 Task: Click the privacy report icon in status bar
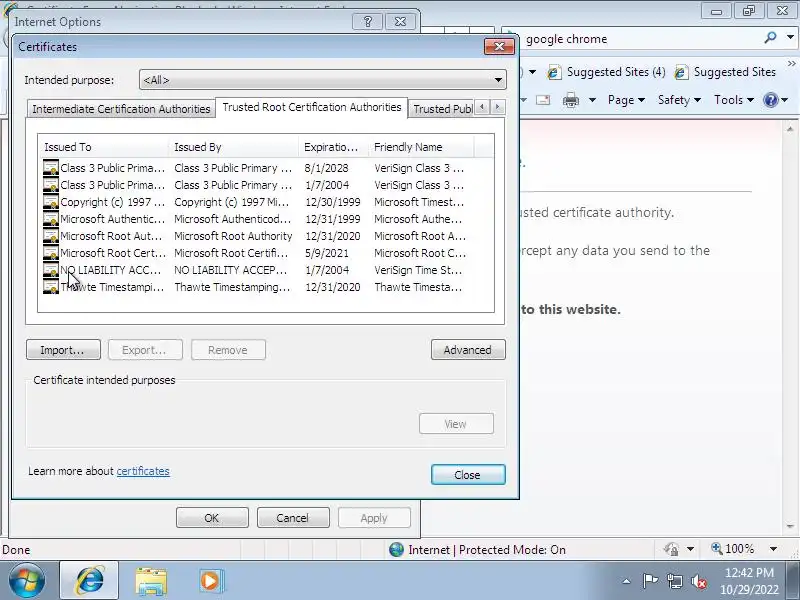coord(671,549)
